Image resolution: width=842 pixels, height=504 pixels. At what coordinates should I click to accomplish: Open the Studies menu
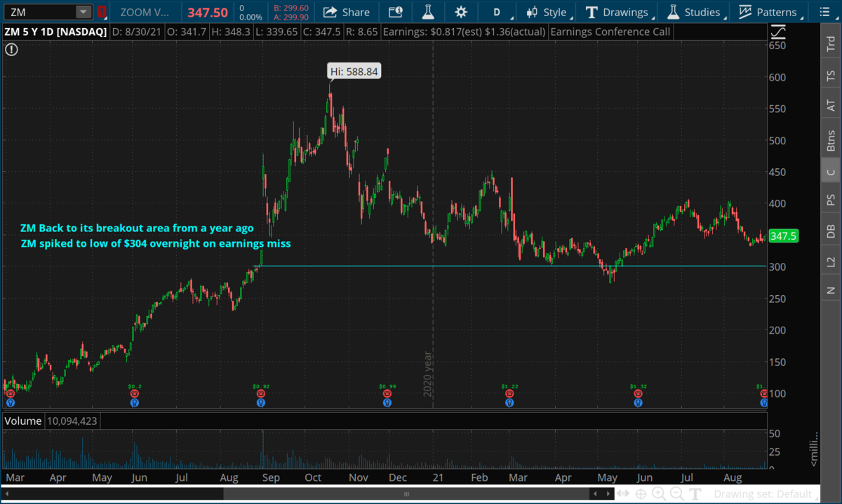tap(695, 12)
